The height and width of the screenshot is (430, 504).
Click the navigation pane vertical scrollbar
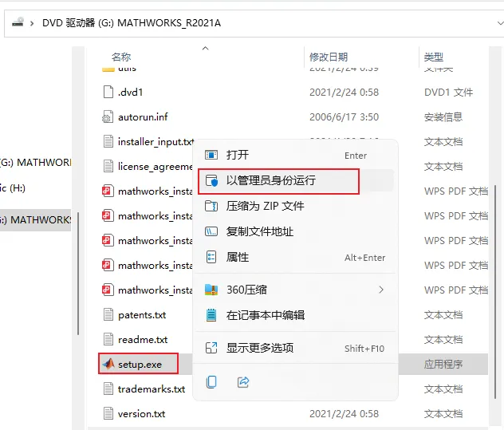(78, 274)
